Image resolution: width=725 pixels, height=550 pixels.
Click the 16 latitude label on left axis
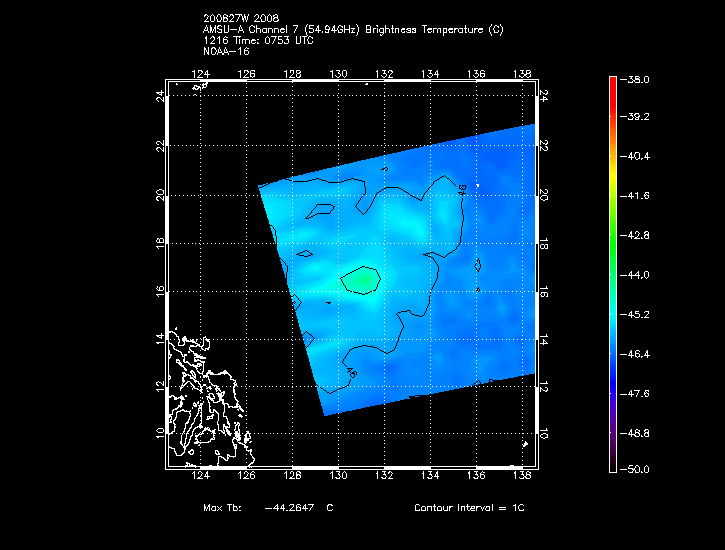click(158, 290)
